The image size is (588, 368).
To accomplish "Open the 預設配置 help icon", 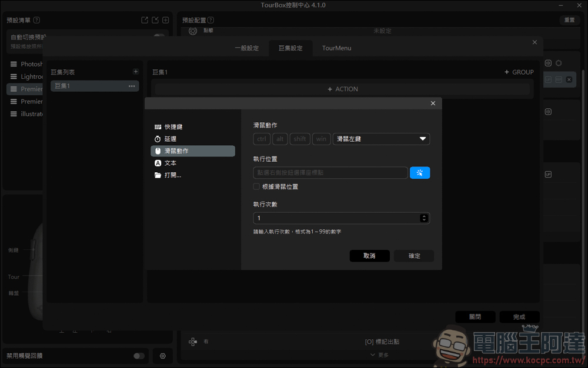I will click(x=211, y=20).
